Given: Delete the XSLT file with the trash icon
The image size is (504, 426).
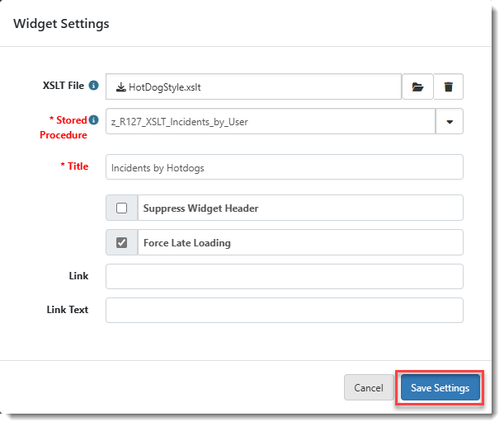Looking at the screenshot, I should click(x=448, y=87).
